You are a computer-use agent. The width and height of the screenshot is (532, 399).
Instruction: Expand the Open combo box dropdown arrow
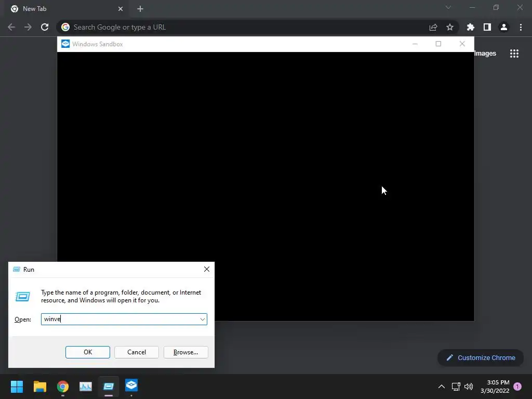203,319
